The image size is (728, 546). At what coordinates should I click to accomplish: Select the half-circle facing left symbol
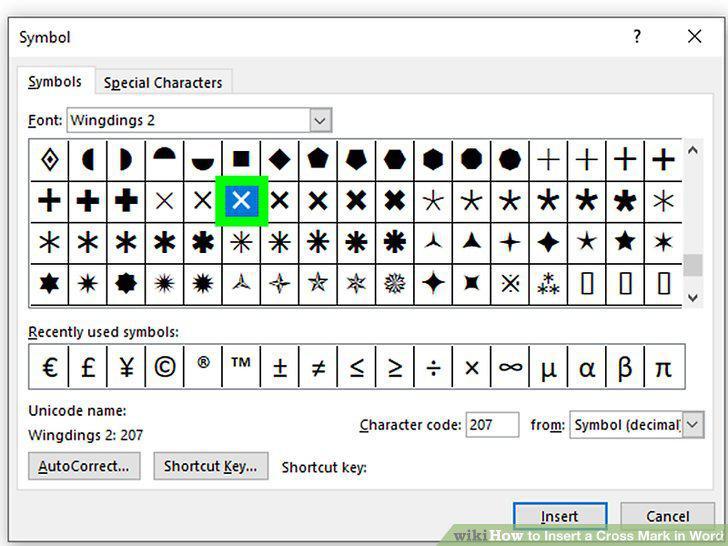pos(88,160)
